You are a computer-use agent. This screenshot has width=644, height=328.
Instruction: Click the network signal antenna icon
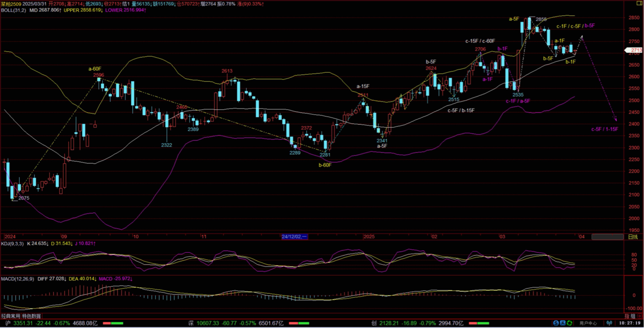[609, 323]
